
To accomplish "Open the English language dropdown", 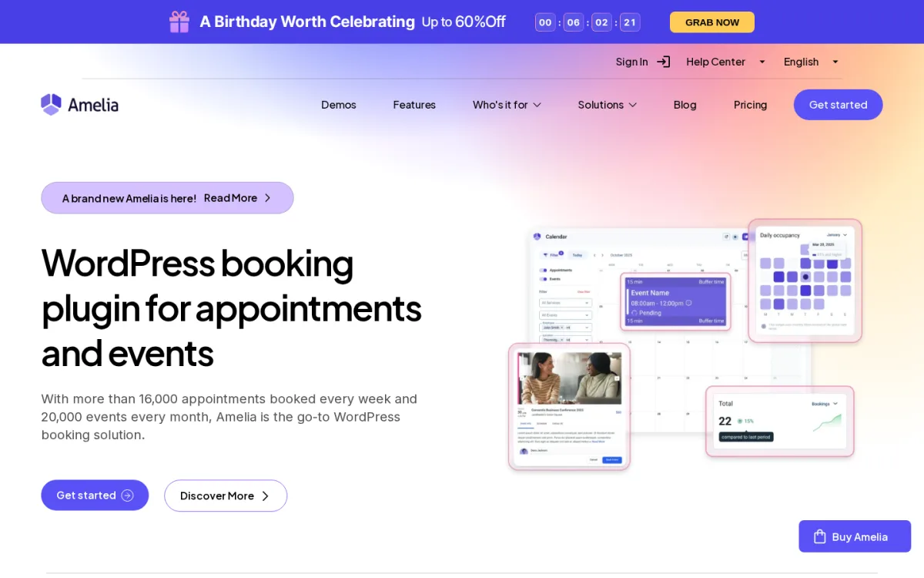I will (x=812, y=62).
